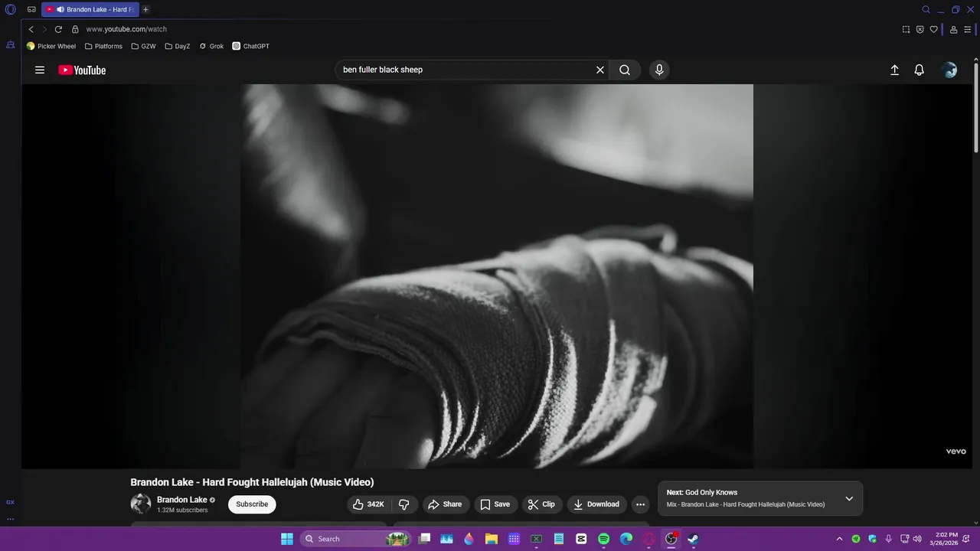Screen dimensions: 980x551
Task: Open Microsoft Edge from taskbar
Action: (x=626, y=539)
